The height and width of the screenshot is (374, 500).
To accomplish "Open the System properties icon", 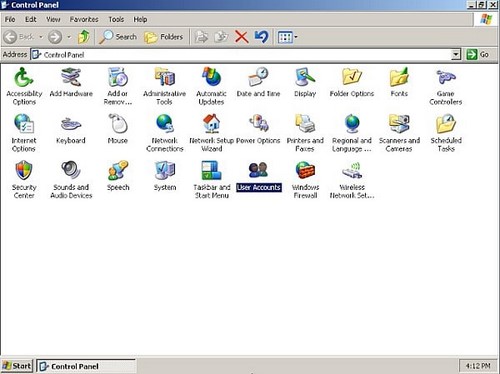I will [x=165, y=175].
